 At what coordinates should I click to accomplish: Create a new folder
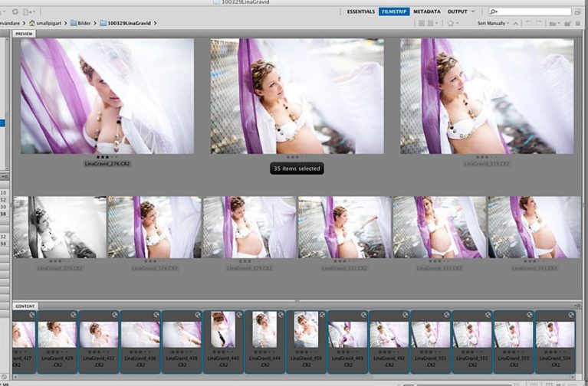coord(568,24)
